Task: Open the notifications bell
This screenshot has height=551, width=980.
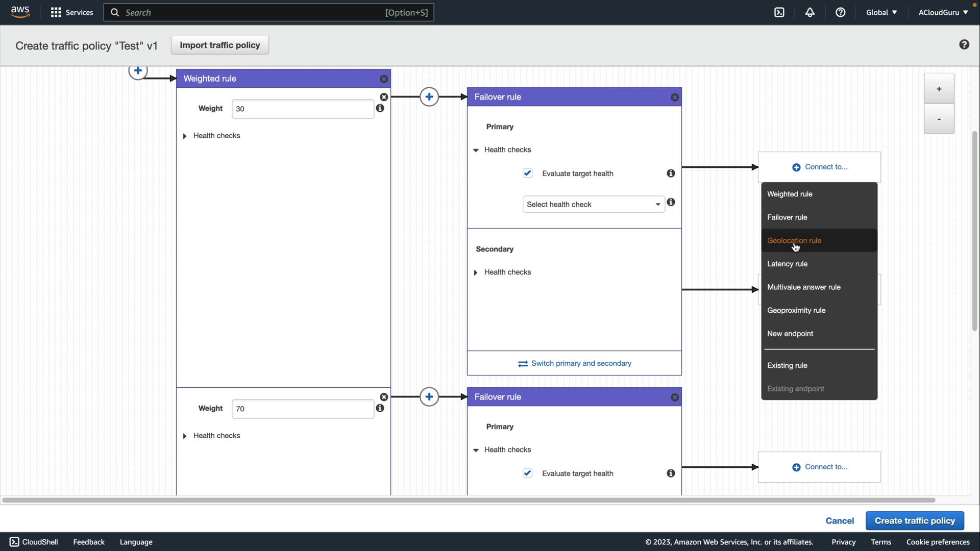Action: tap(810, 12)
